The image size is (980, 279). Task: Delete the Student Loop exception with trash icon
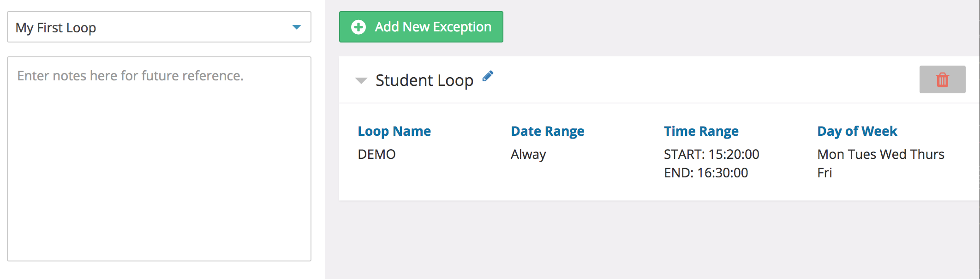(942, 79)
